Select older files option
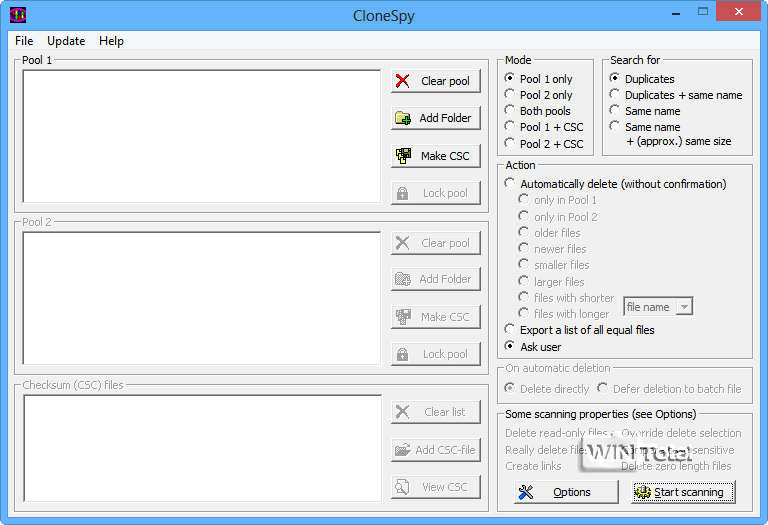 click(549, 233)
